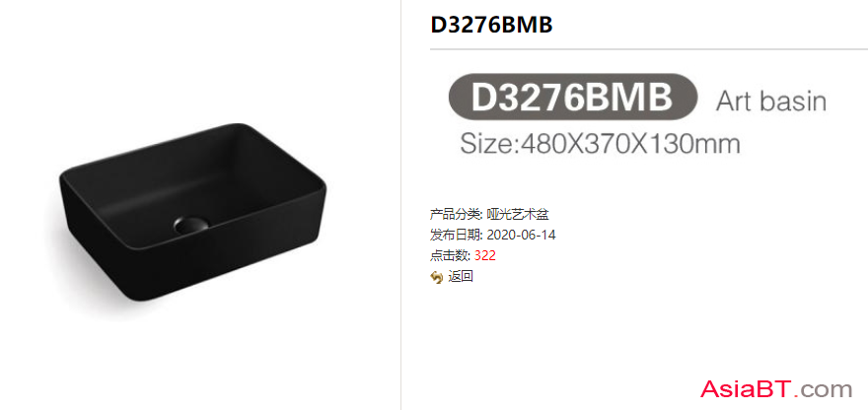
Task: Open the black basin product image
Action: [x=191, y=212]
